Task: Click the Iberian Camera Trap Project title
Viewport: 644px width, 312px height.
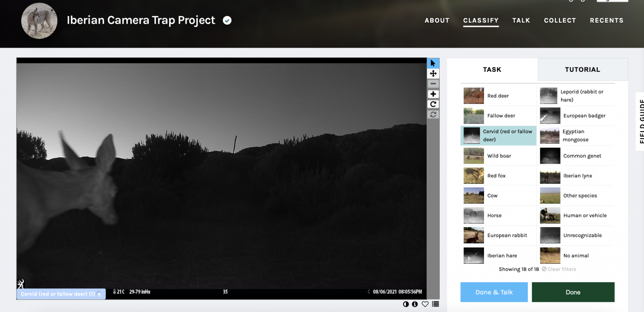Action: point(141,21)
